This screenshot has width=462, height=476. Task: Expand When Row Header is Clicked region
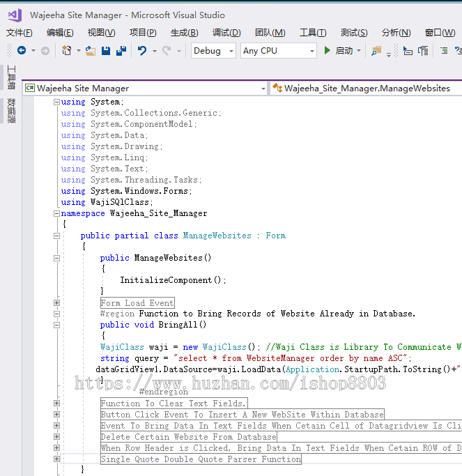[56, 447]
